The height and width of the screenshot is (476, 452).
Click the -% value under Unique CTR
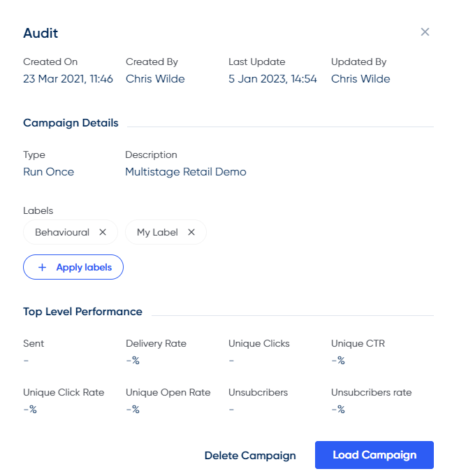pyautogui.click(x=338, y=361)
